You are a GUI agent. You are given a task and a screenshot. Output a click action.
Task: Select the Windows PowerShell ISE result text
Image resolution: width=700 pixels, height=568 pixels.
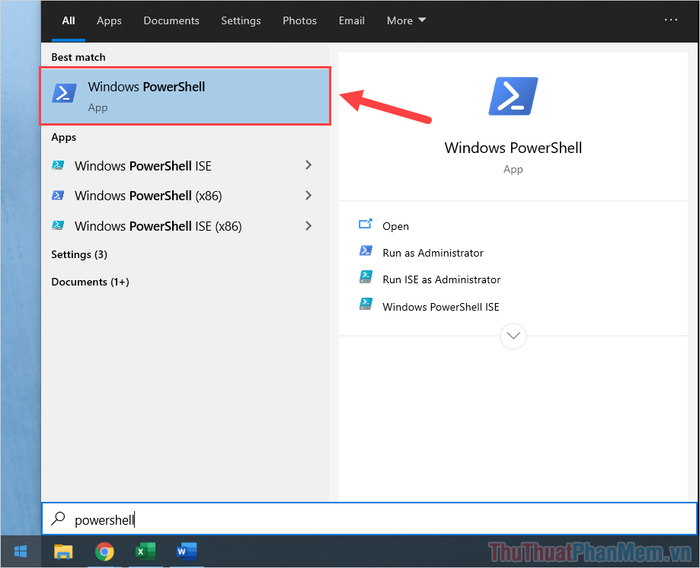143,166
